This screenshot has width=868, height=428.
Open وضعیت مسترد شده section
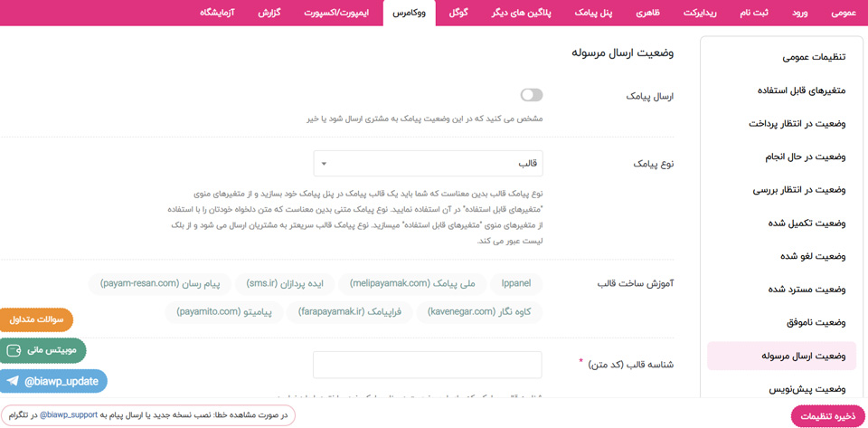[781, 289]
